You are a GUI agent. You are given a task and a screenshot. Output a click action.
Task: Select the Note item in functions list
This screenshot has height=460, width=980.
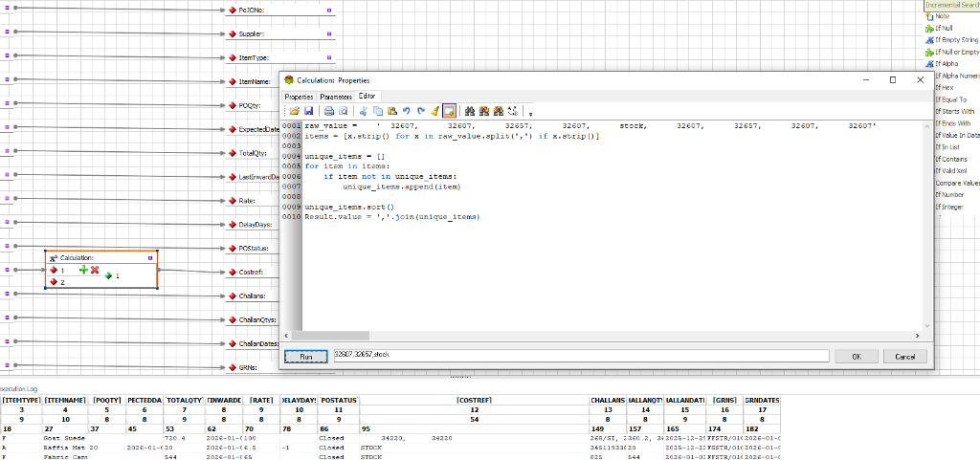pyautogui.click(x=942, y=16)
